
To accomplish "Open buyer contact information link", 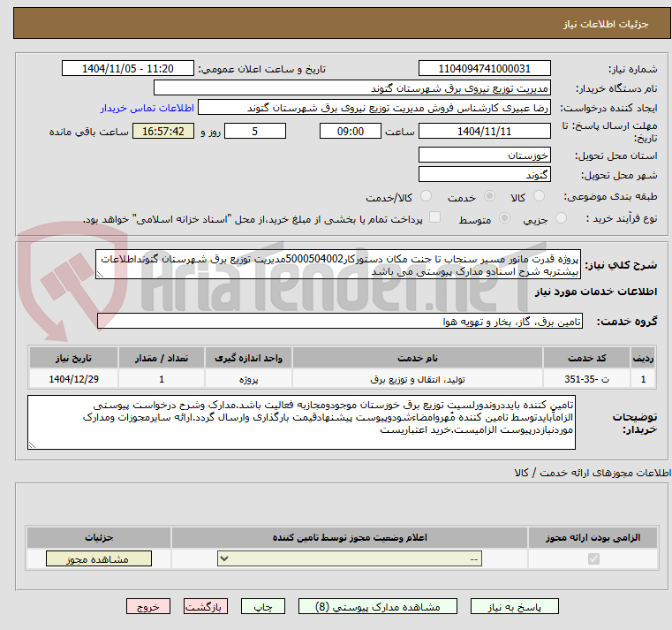I will point(147,108).
